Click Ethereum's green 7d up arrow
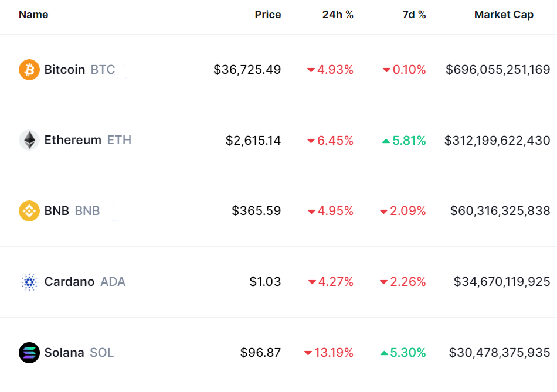The image size is (557, 392). (386, 141)
